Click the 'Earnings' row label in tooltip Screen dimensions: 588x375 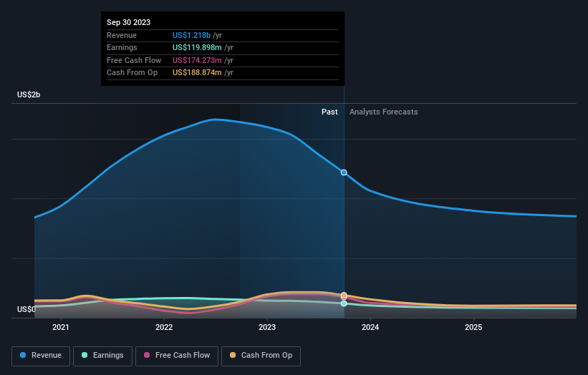[122, 47]
